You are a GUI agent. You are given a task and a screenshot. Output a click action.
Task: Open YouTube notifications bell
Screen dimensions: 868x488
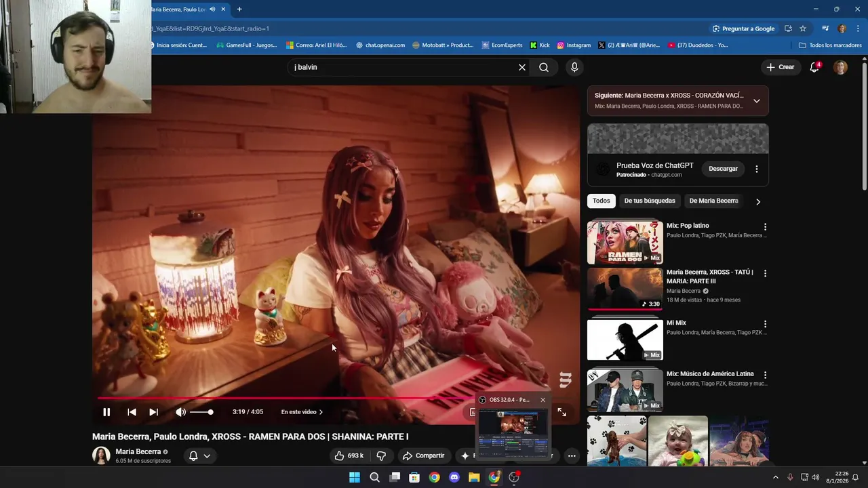814,67
